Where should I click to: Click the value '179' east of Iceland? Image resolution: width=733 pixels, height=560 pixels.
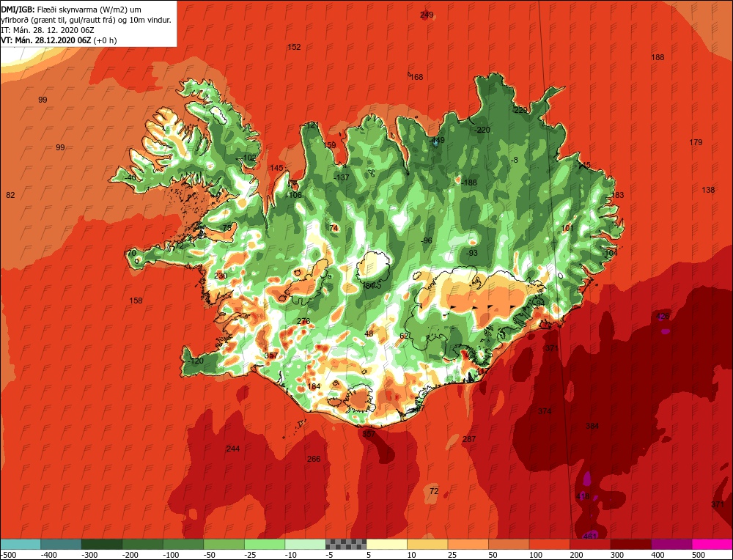pyautogui.click(x=696, y=142)
